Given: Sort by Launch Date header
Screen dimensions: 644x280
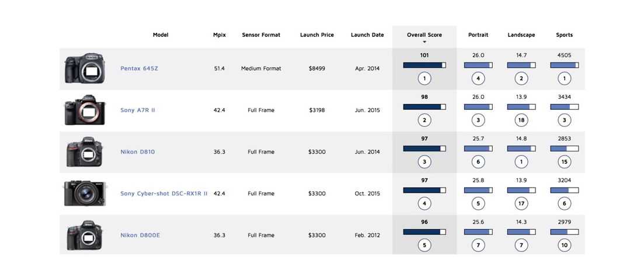Looking at the screenshot, I should tap(367, 35).
